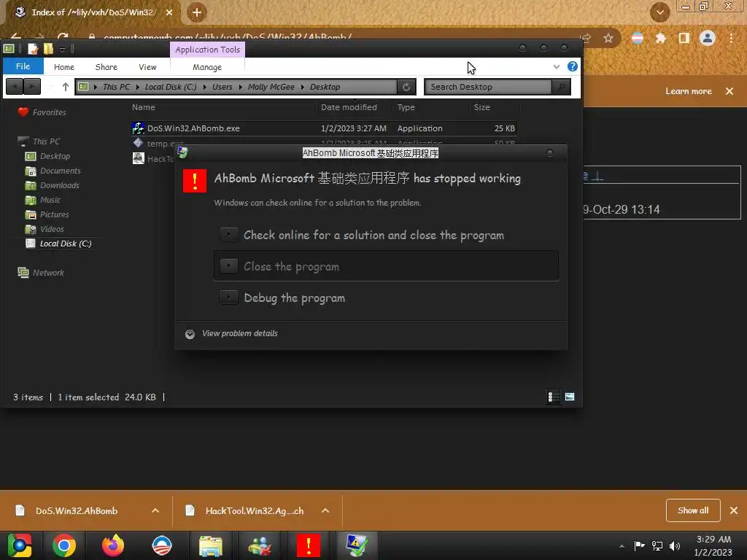747x560 pixels.
Task: Open Downloads in the navigation pane
Action: click(x=60, y=185)
